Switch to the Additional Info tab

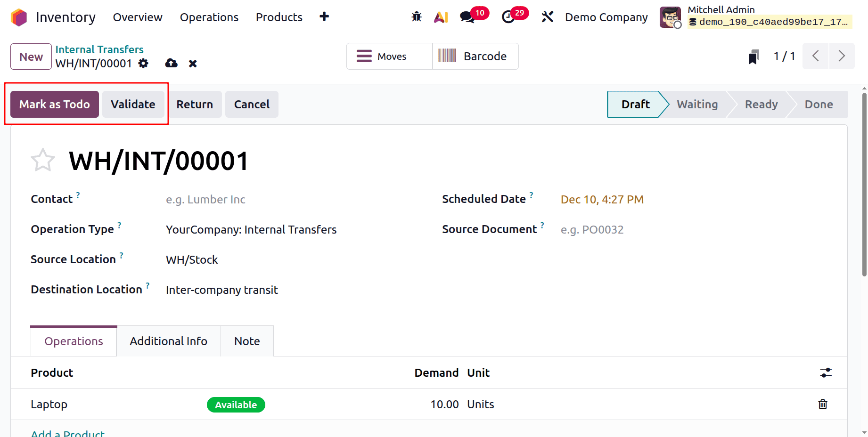tap(168, 341)
